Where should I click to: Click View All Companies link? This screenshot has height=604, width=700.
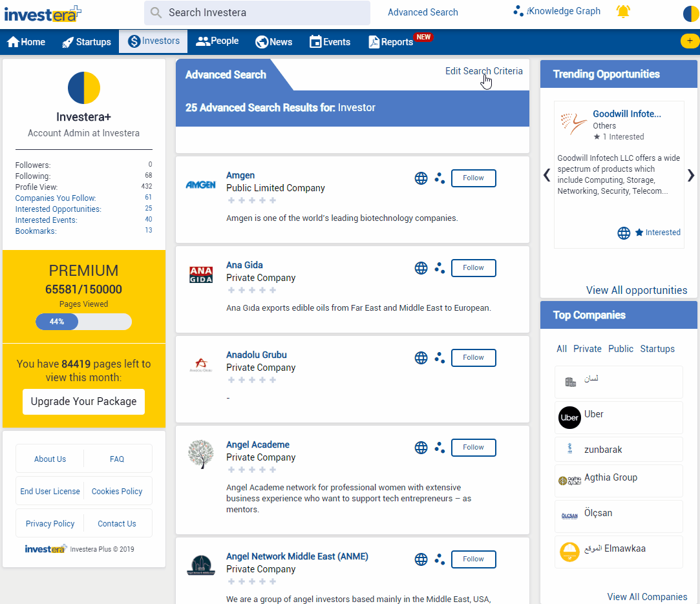tap(647, 597)
